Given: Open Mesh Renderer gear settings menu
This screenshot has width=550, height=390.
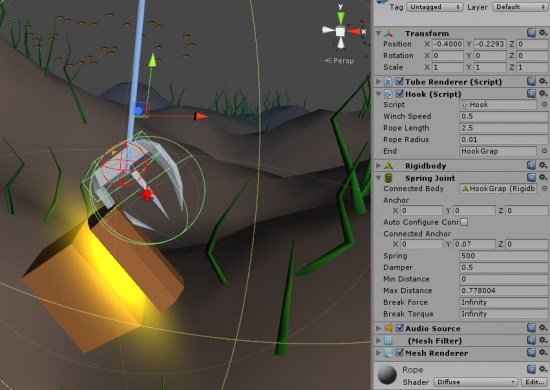Looking at the screenshot, I should [x=543, y=352].
